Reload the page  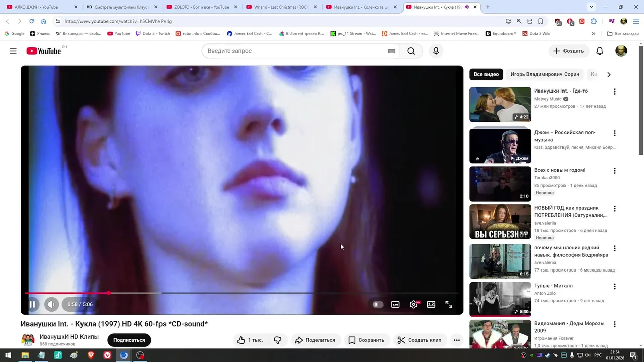click(x=31, y=21)
